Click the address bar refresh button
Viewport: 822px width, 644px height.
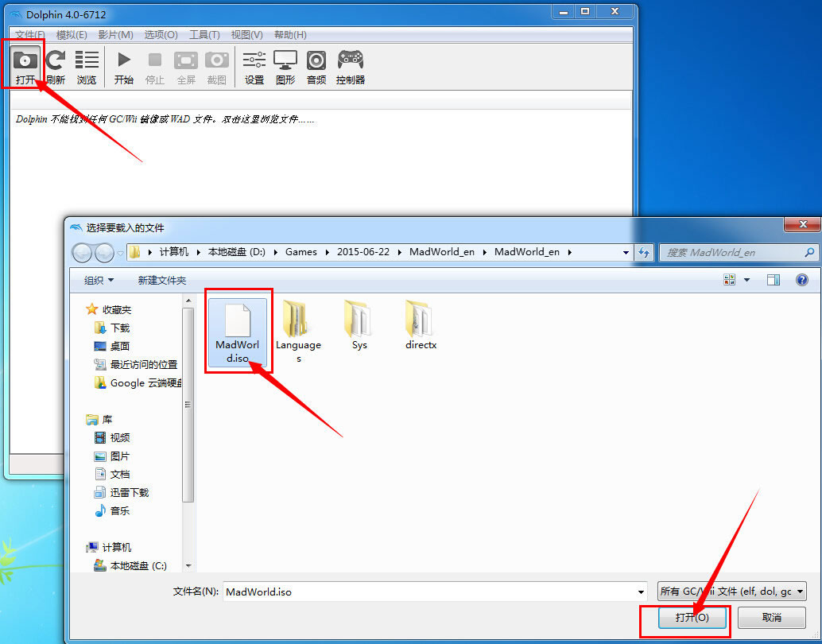point(644,252)
